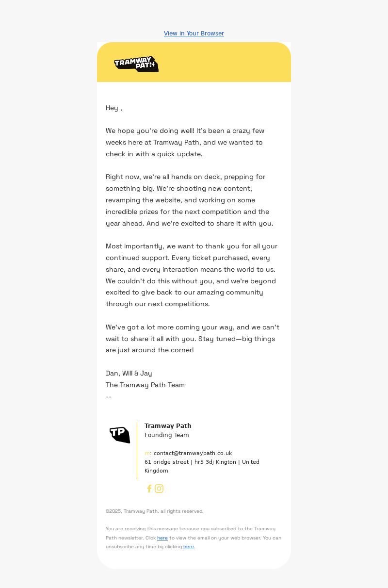Open the Instagram icon in signature
Image resolution: width=388 pixels, height=588 pixels.
(x=159, y=489)
